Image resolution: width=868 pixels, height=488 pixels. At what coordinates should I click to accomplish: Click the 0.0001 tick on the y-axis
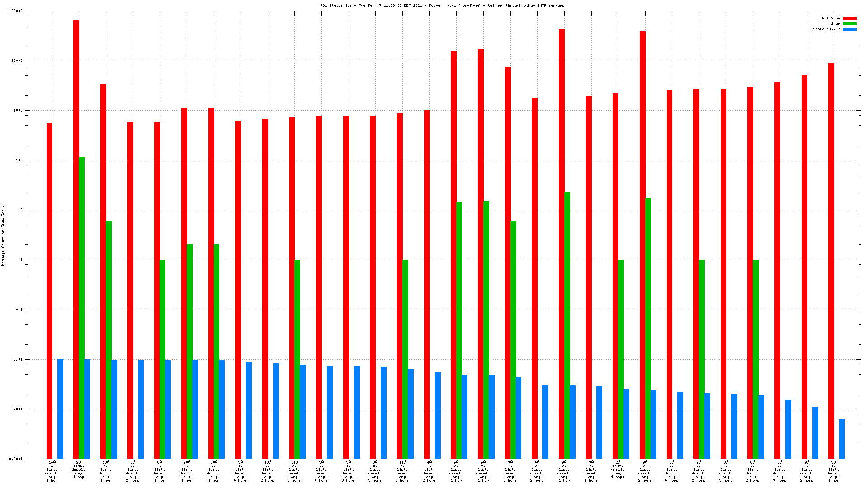[16, 459]
